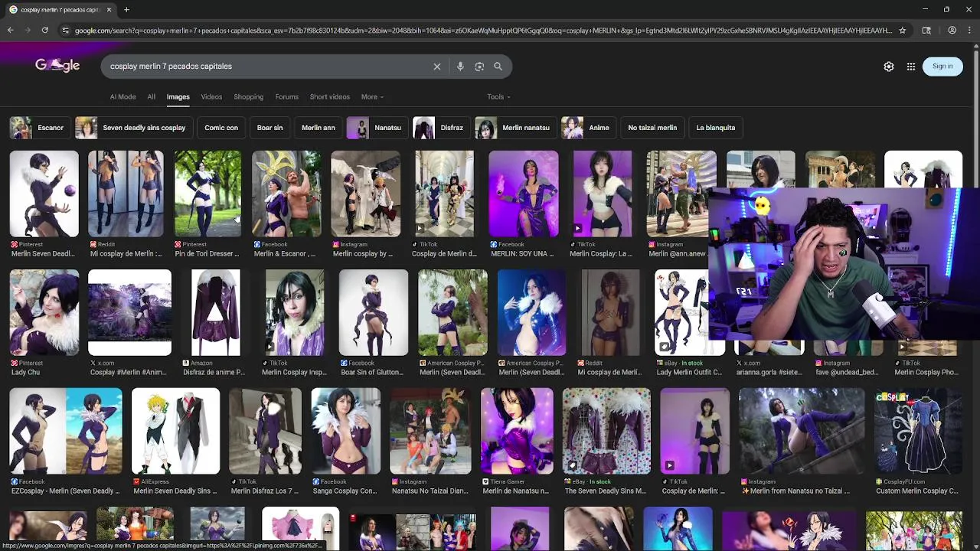Image resolution: width=980 pixels, height=551 pixels.
Task: Focus the browser address bar URL
Action: pos(482,30)
